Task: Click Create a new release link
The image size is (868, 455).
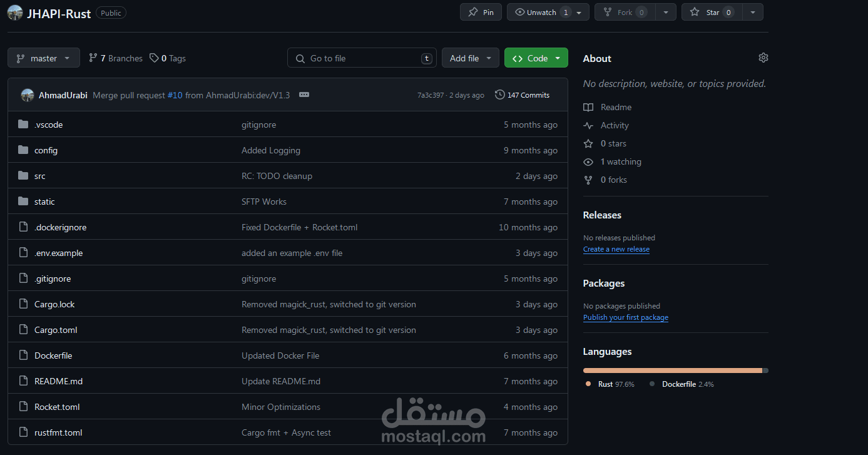Action: click(x=616, y=249)
